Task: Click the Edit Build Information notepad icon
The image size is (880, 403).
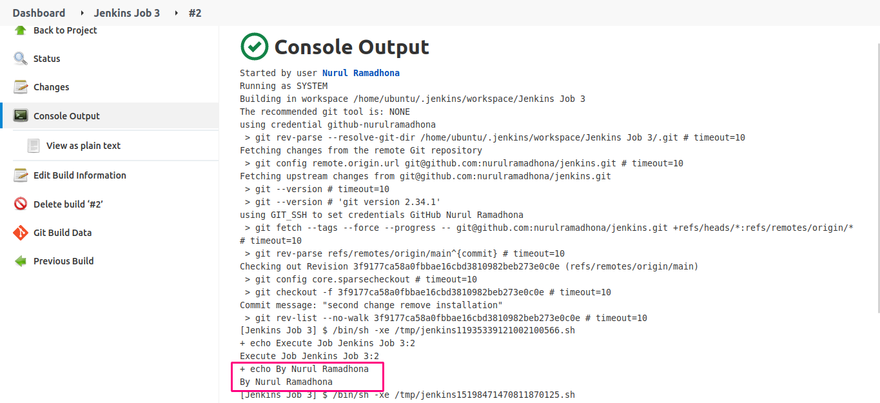Action: tap(20, 175)
